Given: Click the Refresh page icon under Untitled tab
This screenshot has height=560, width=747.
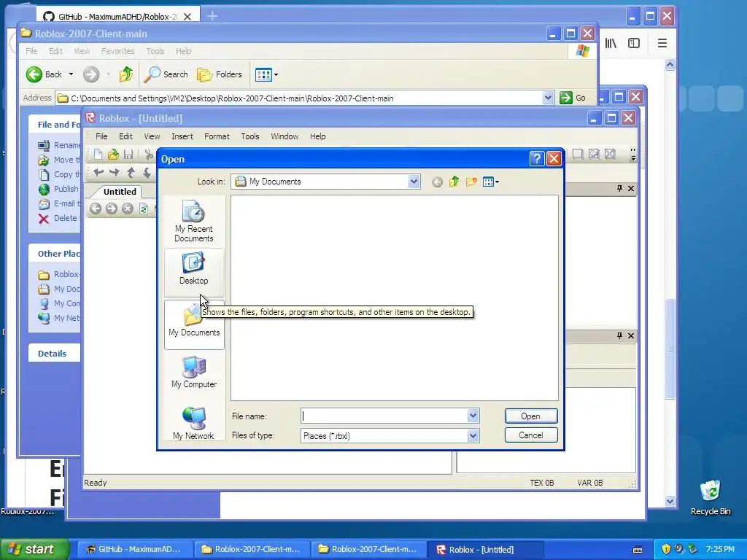Looking at the screenshot, I should click(x=144, y=209).
